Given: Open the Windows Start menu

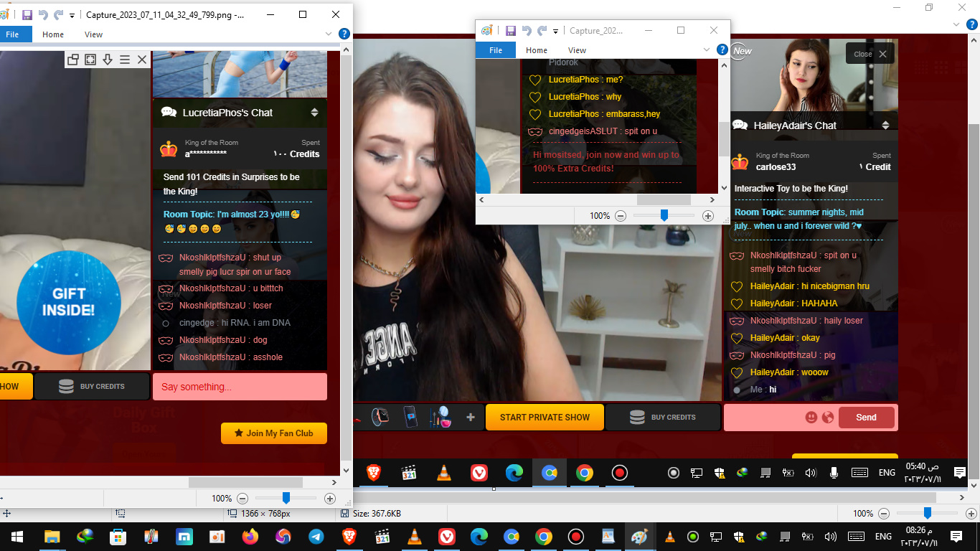Looking at the screenshot, I should pos(16,537).
